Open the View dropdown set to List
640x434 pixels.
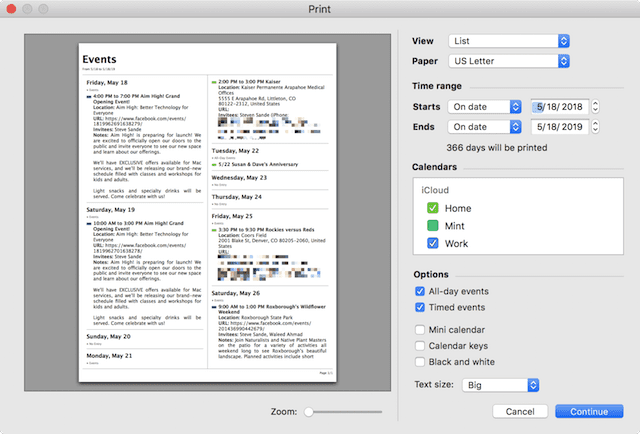[509, 41]
